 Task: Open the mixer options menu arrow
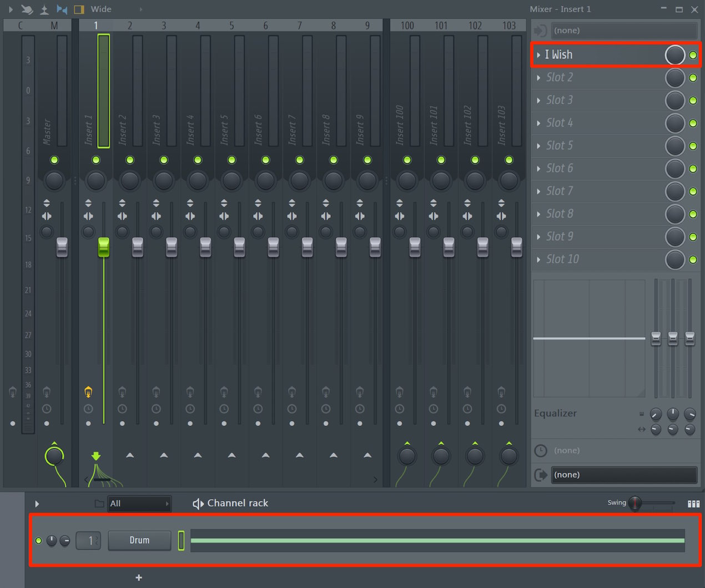(x=11, y=9)
